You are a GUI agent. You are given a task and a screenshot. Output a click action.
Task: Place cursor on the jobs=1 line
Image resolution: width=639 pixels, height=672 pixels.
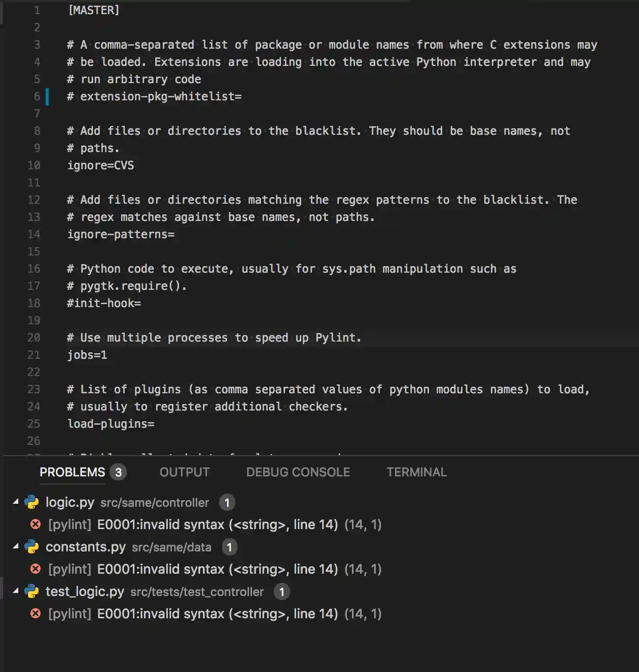[x=87, y=355]
